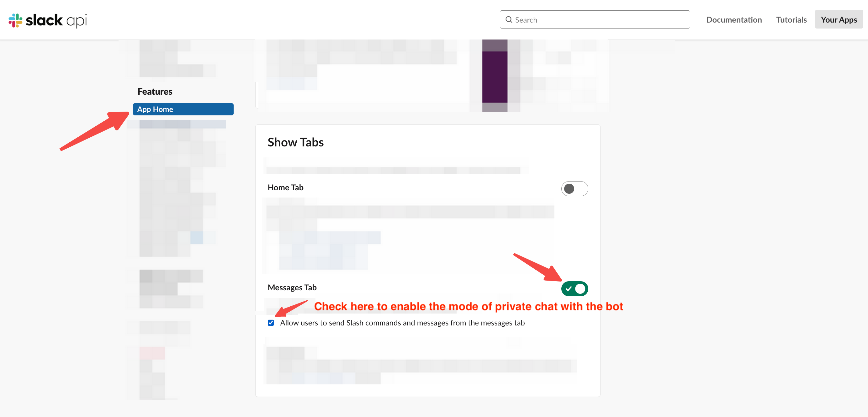This screenshot has width=868, height=417.
Task: Open the Documentation menu item
Action: pyautogui.click(x=734, y=19)
